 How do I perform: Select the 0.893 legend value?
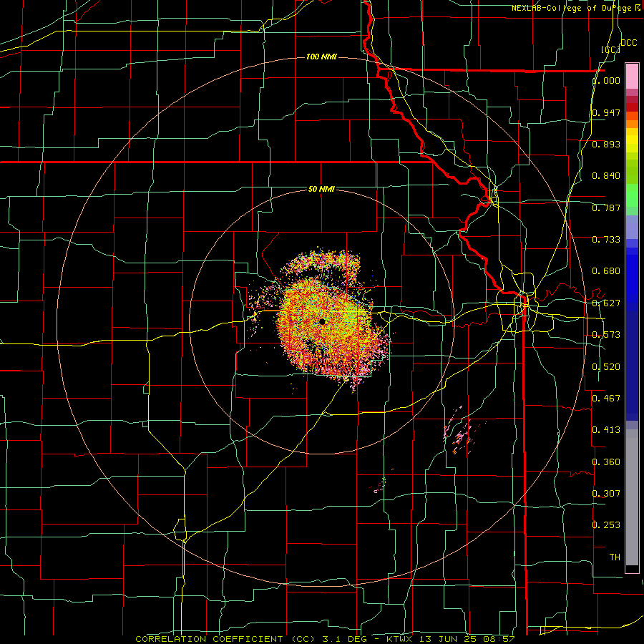click(x=606, y=144)
